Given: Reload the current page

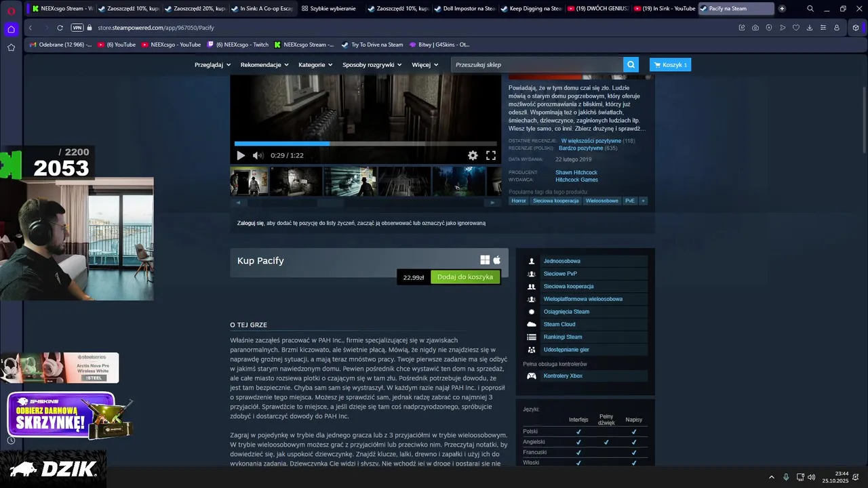Looking at the screenshot, I should (60, 28).
